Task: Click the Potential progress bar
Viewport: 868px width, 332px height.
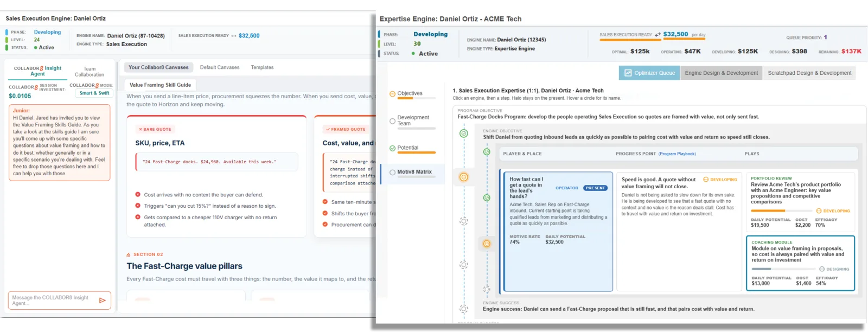Action: pyautogui.click(x=417, y=153)
